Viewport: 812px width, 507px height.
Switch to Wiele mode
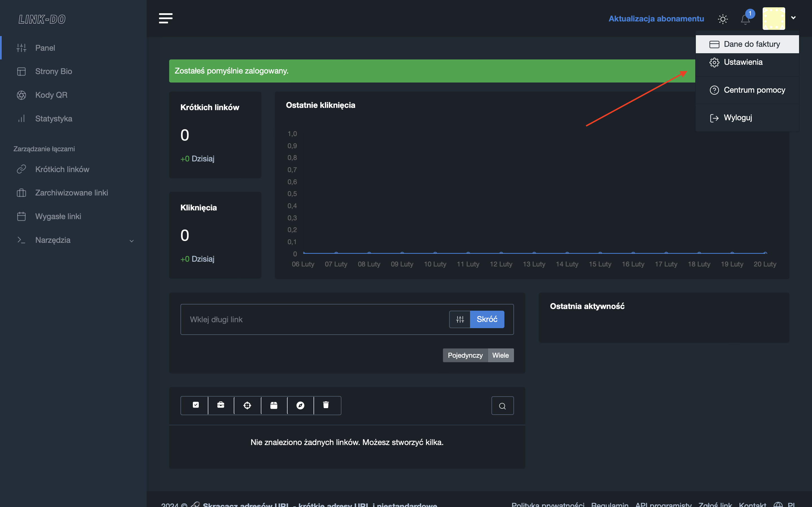[x=500, y=355]
